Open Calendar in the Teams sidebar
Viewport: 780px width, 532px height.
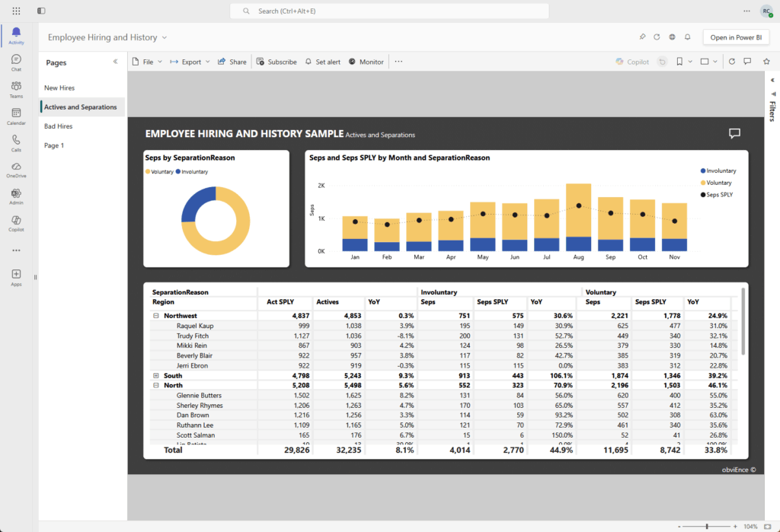coord(16,116)
